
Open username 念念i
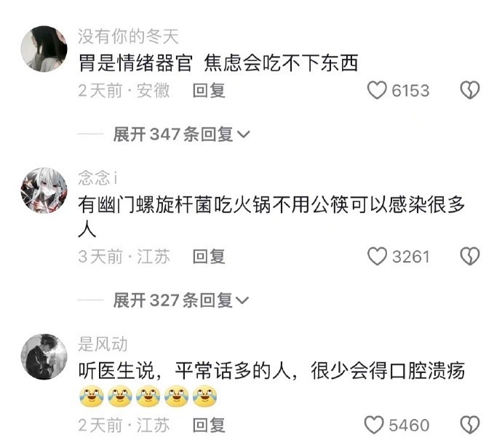click(97, 177)
